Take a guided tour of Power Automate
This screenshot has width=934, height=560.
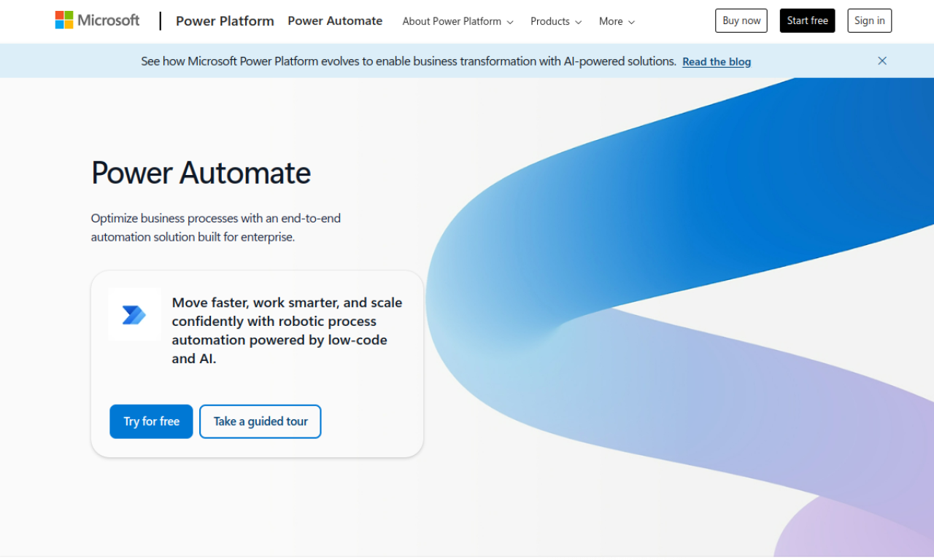[x=260, y=421]
